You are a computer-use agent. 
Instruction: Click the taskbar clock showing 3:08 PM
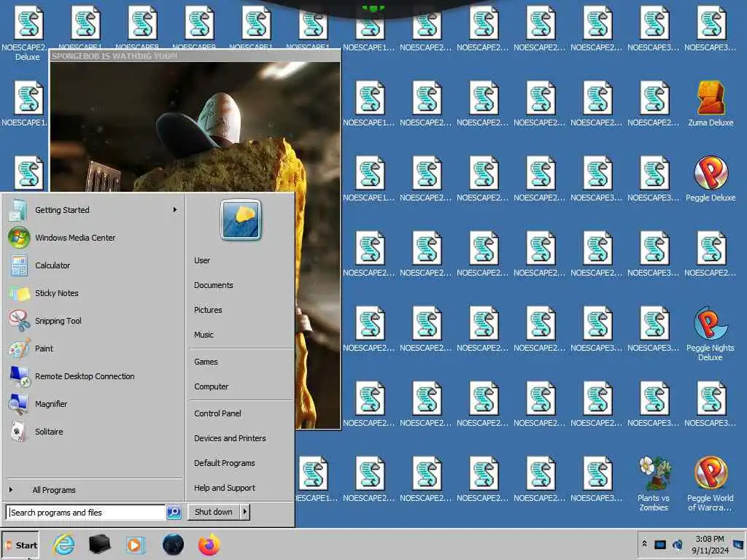tap(710, 545)
